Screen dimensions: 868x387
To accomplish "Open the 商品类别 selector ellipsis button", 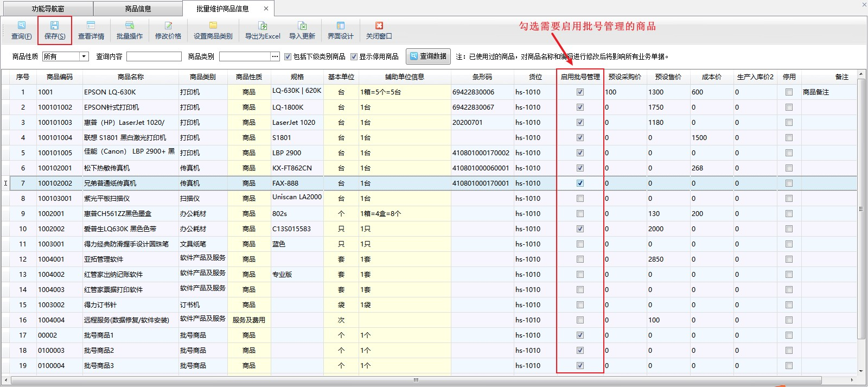I will [275, 56].
